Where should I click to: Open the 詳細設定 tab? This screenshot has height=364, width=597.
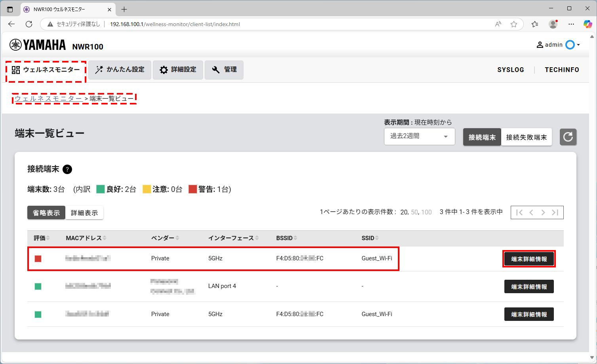pos(178,70)
